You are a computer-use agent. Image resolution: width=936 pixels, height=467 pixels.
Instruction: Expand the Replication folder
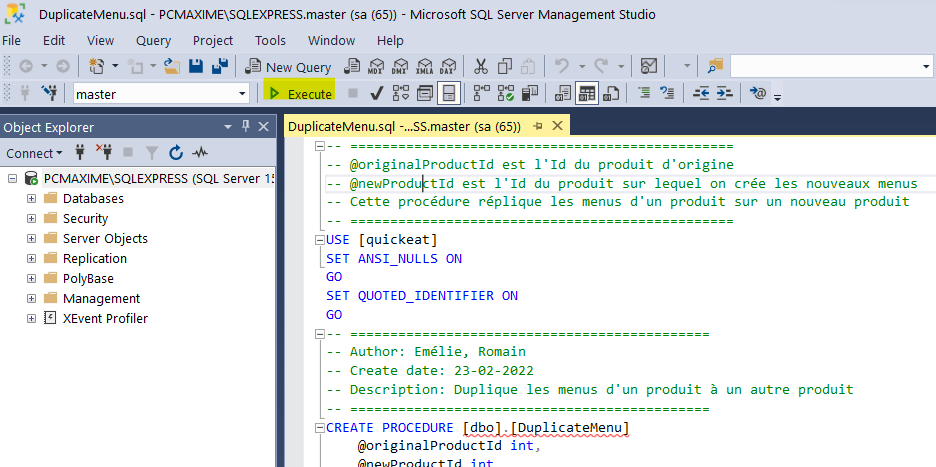(32, 259)
